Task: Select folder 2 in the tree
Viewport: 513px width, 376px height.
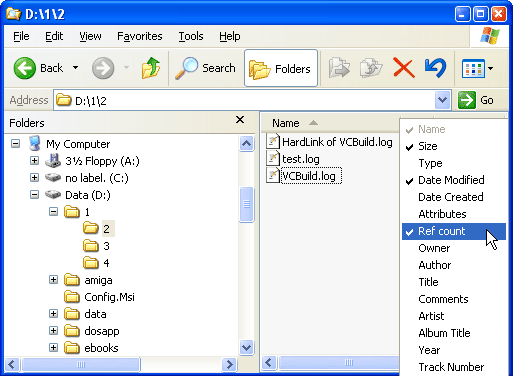Action: [106, 229]
